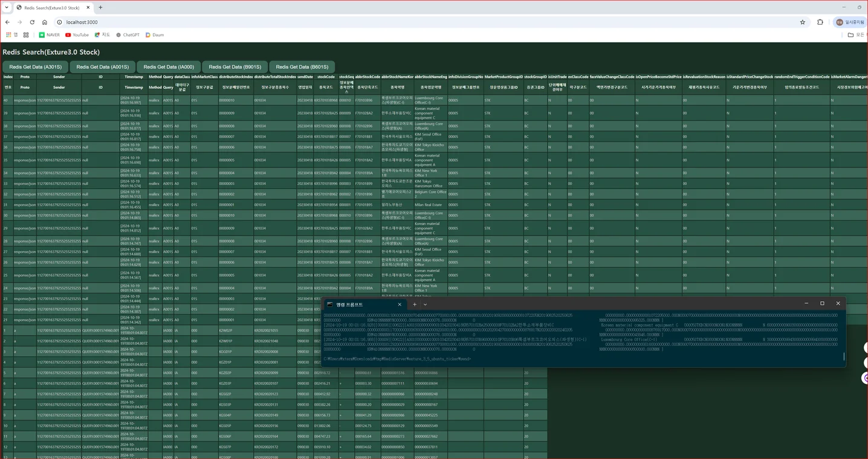Click Redis Get Data (B601S) button
The height and width of the screenshot is (459, 868).
click(x=302, y=67)
